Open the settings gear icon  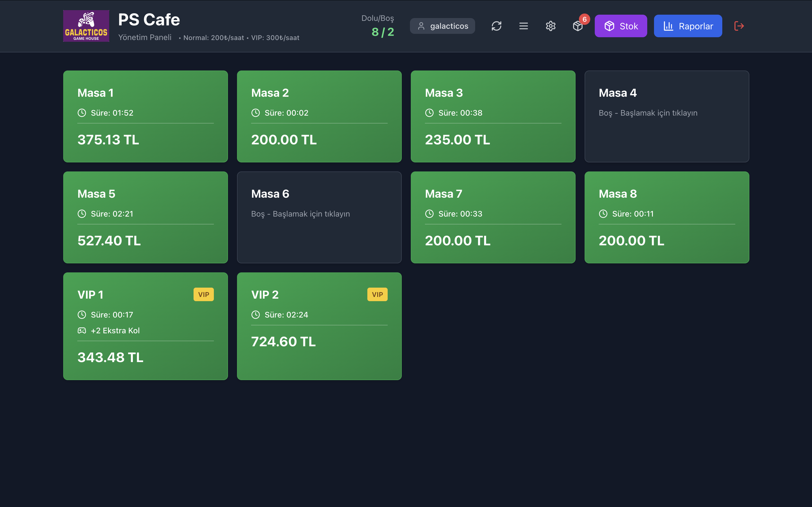[550, 26]
